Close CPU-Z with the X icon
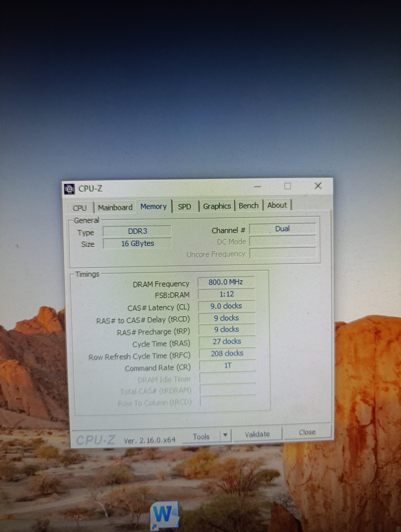The width and height of the screenshot is (401, 532). (x=318, y=186)
